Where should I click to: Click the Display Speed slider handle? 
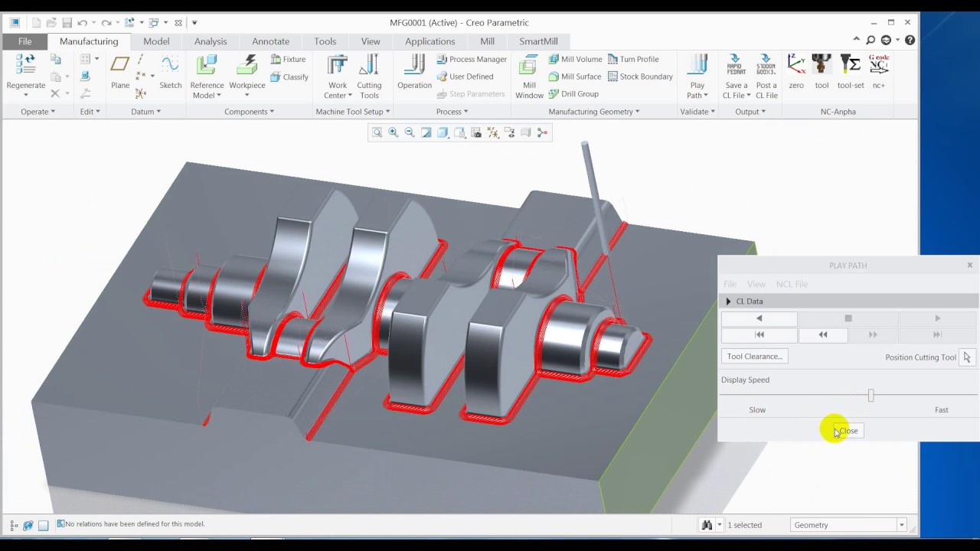(x=871, y=396)
